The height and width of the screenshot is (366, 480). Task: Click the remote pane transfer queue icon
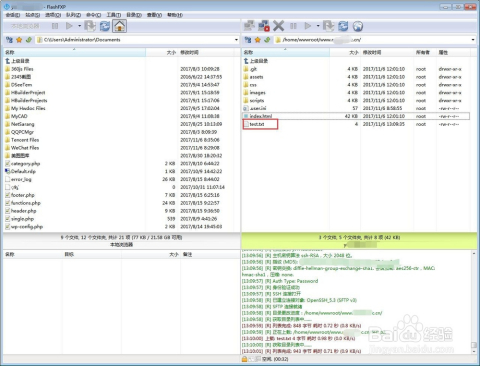click(x=329, y=26)
